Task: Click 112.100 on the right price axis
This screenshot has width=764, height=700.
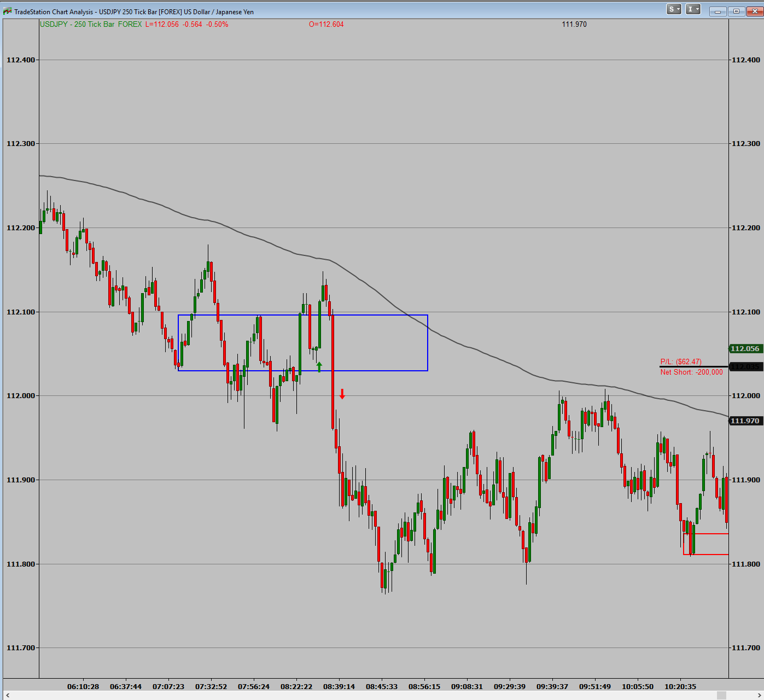Action: 746,312
